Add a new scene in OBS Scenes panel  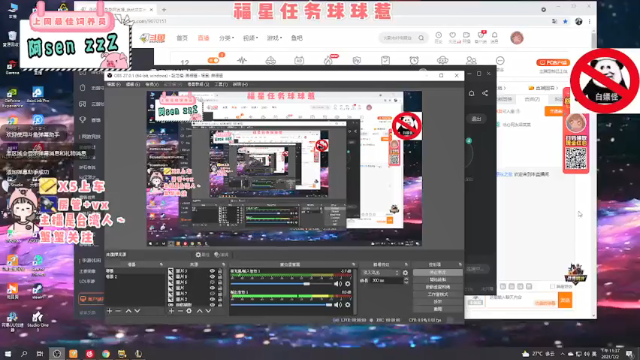click(109, 311)
